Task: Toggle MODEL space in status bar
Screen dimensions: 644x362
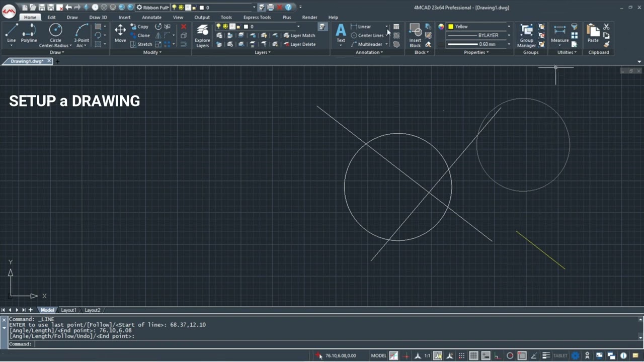Action: (x=378, y=355)
